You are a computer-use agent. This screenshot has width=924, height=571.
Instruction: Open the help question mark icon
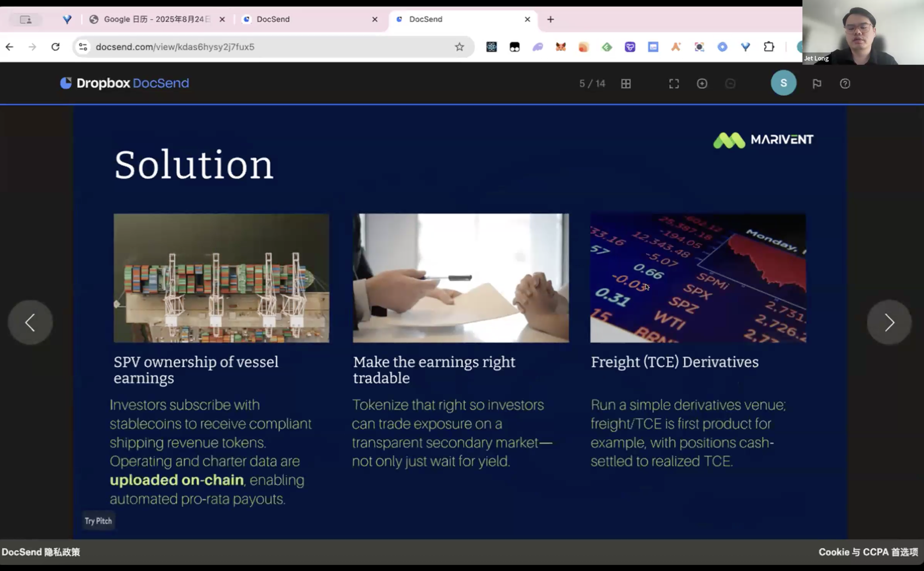point(845,84)
